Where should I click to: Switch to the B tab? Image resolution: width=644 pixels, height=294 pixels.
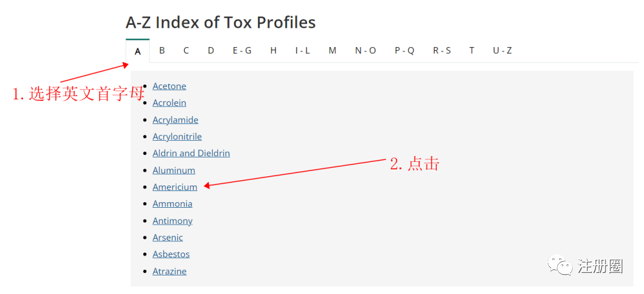click(x=162, y=50)
